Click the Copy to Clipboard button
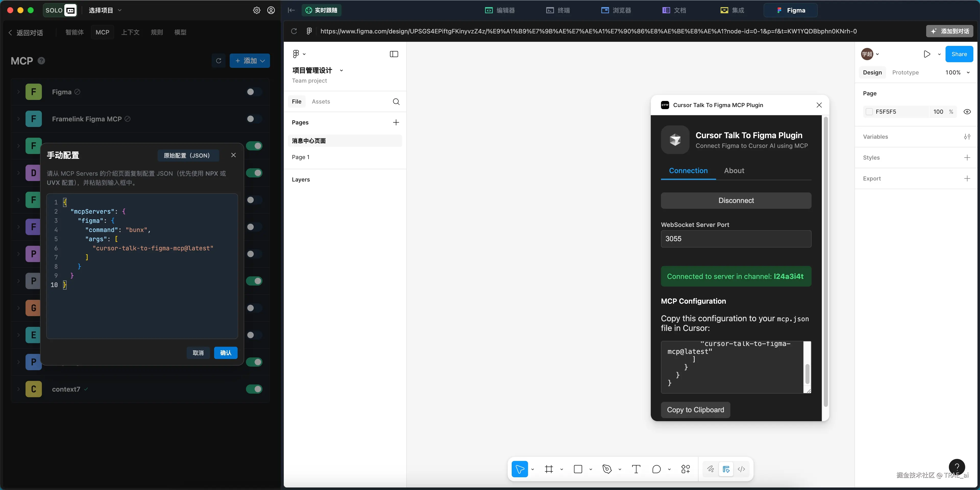Screen dimensions: 980x490 click(x=695, y=410)
